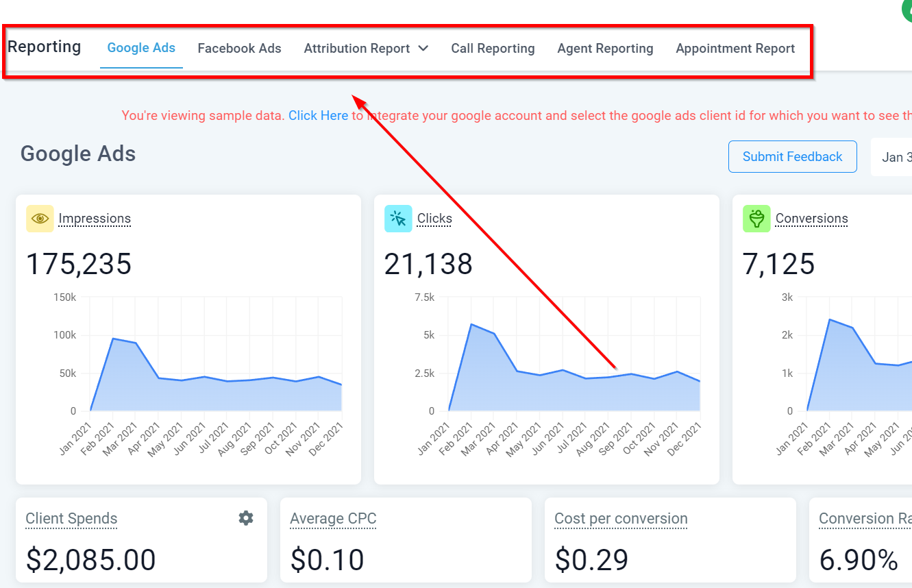Screen dimensions: 912x588
Task: Select the 21,138 clicks value
Action: point(428,264)
